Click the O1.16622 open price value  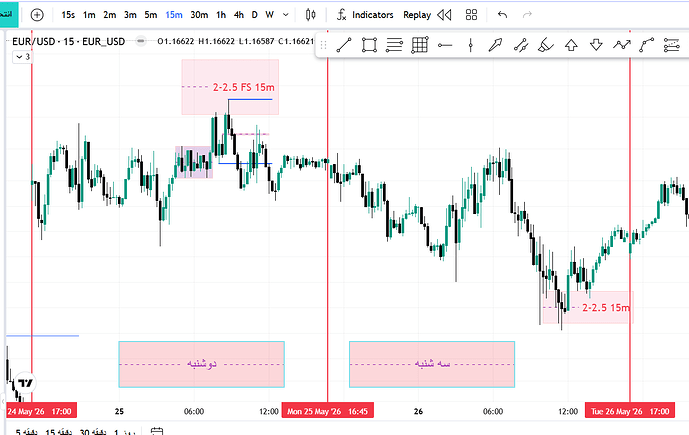tap(176, 41)
